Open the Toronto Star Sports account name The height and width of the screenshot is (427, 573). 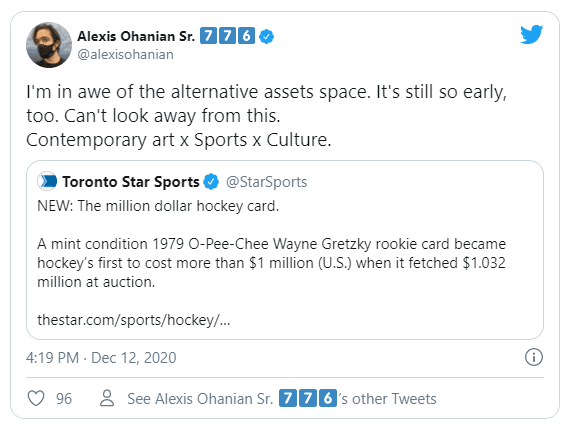[131, 182]
